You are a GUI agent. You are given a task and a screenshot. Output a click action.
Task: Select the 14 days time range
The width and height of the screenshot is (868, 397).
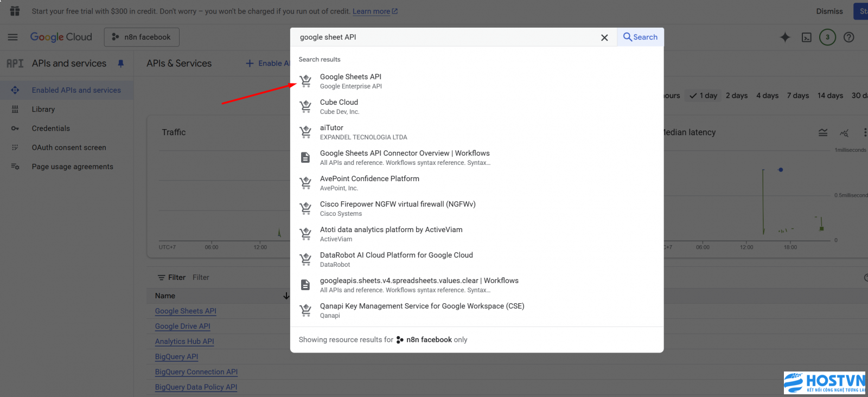[x=830, y=95]
